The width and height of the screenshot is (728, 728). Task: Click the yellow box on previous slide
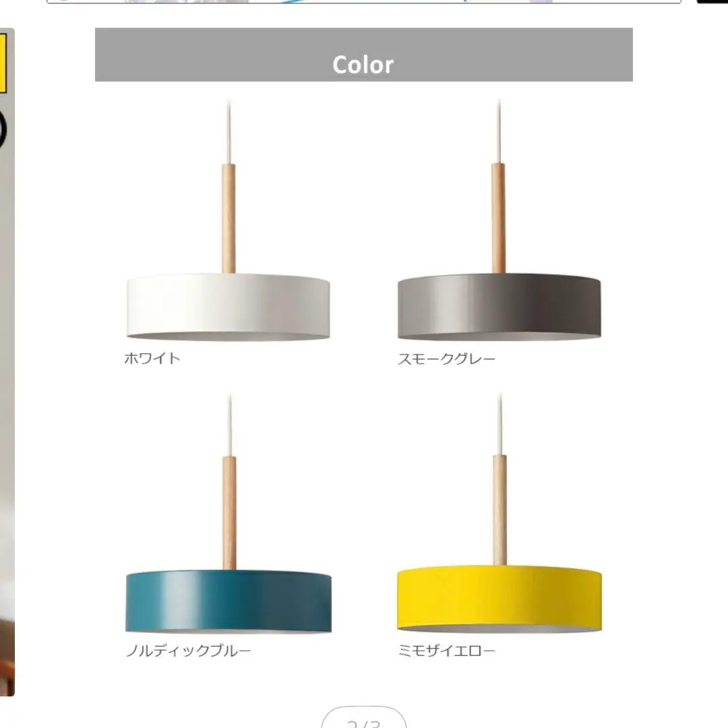(3, 63)
